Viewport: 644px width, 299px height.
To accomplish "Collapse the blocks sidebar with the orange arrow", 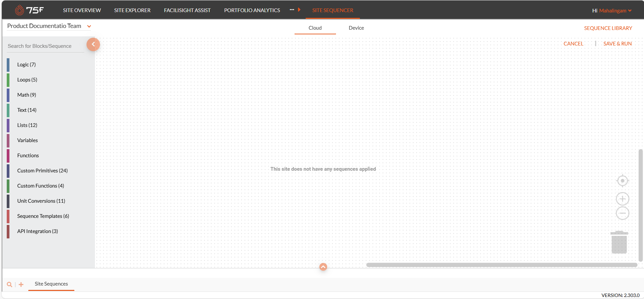I will click(x=93, y=44).
